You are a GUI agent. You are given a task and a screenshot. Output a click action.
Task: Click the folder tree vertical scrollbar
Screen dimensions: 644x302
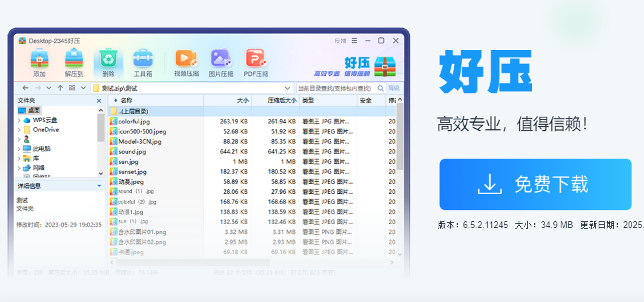click(x=101, y=130)
